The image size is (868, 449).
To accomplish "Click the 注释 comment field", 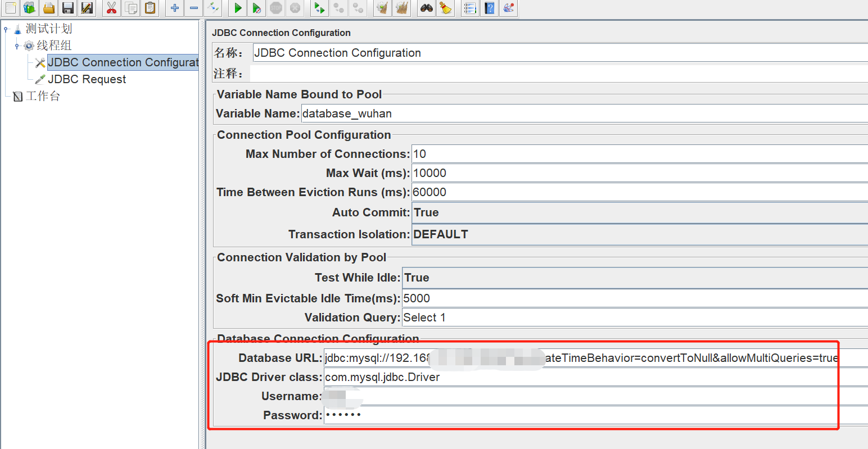I will click(x=559, y=74).
